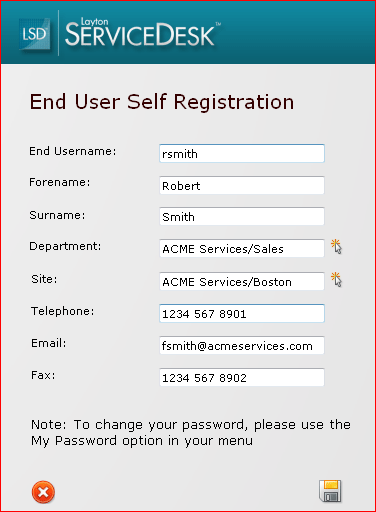The width and height of the screenshot is (376, 512).
Task: Focus the End Username field containing rsmith
Action: tap(242, 153)
